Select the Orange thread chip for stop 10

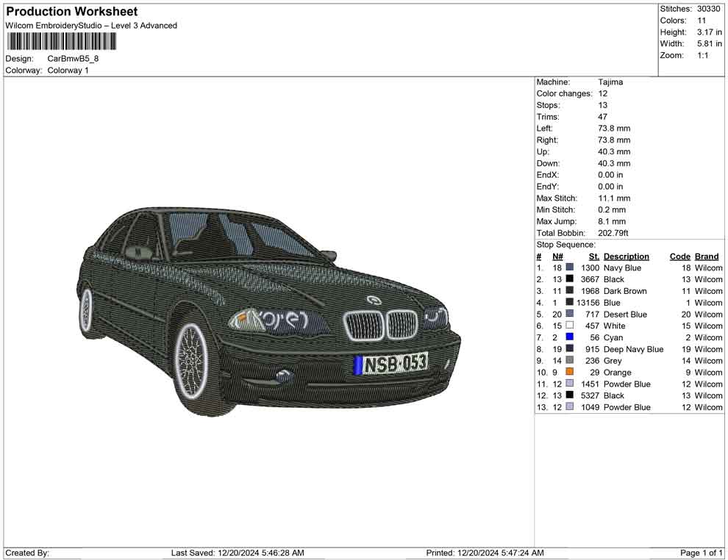[x=569, y=373]
